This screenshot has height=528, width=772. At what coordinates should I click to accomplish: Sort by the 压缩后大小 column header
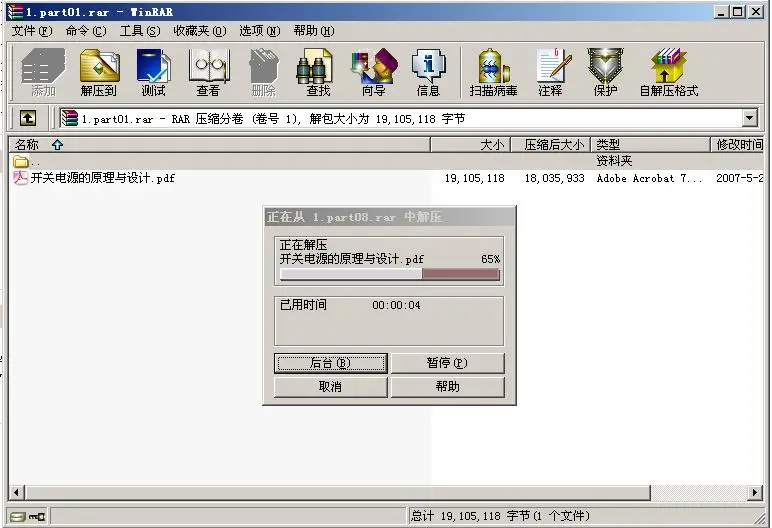pos(550,145)
